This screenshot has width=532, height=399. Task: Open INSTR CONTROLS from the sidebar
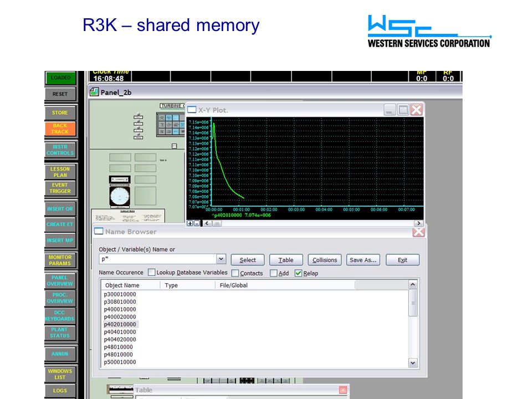[60, 150]
